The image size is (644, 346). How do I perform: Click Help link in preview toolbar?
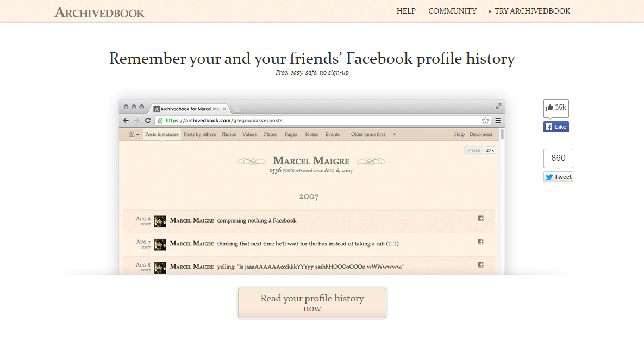[459, 134]
